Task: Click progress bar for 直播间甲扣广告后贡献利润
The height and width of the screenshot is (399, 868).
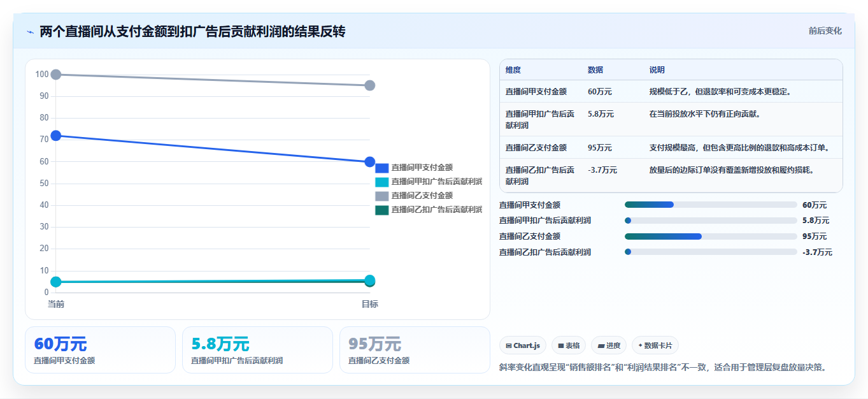Action: 711,221
